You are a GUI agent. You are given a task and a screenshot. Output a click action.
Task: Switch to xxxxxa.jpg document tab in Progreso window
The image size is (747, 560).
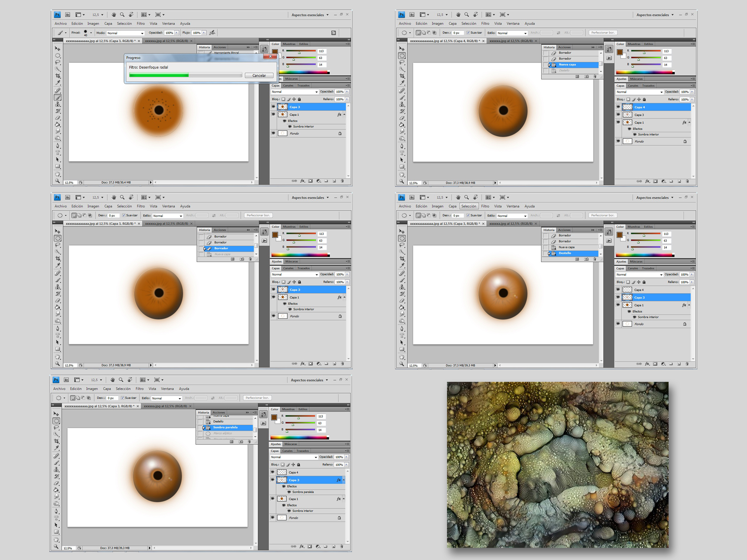[167, 41]
